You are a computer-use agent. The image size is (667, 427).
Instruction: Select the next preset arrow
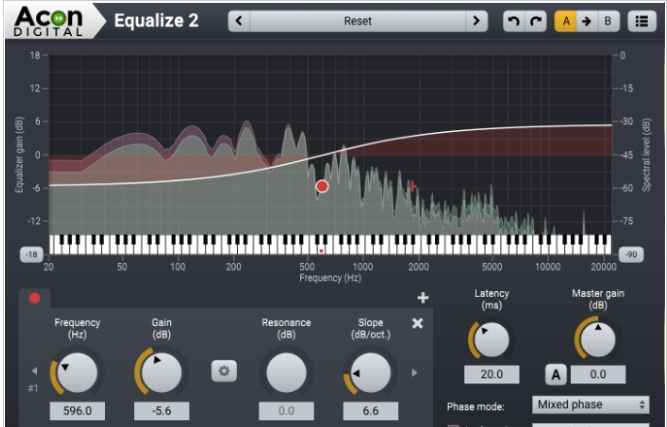point(477,20)
